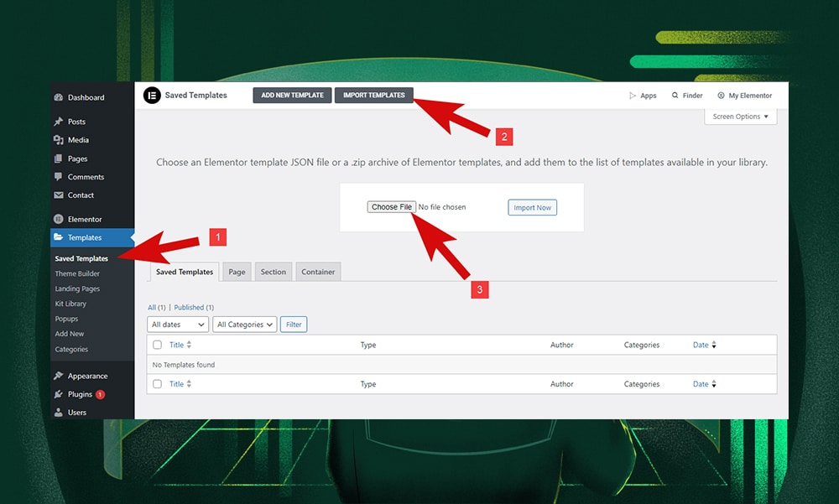
Task: Click the Media icon in sidebar
Action: point(59,140)
